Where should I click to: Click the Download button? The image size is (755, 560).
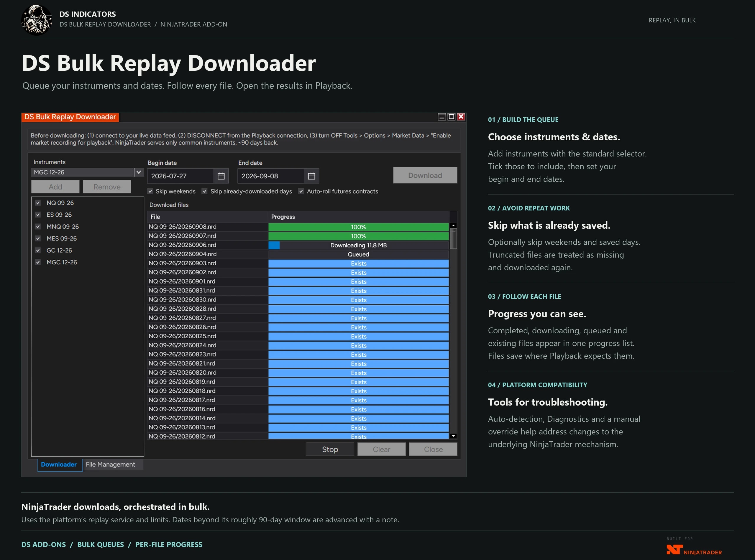[425, 175]
